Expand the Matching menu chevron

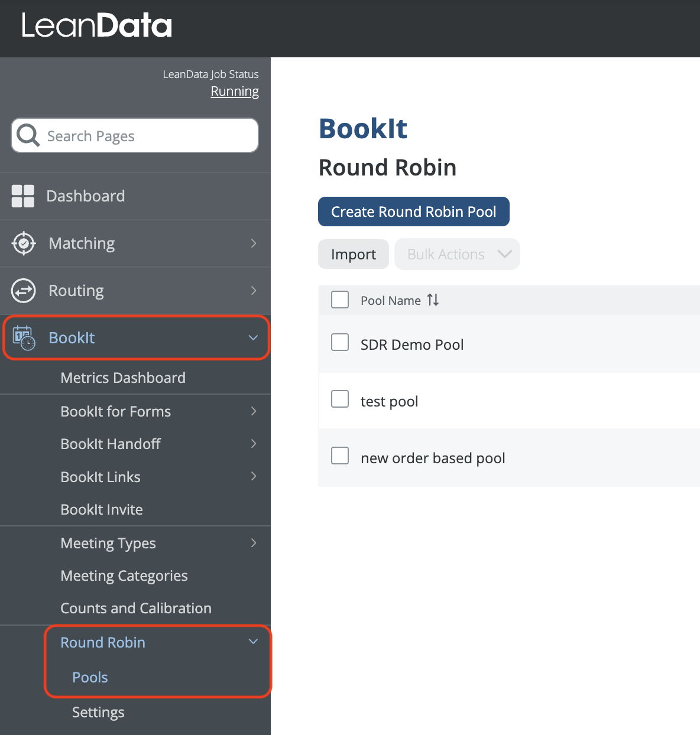pyautogui.click(x=254, y=243)
